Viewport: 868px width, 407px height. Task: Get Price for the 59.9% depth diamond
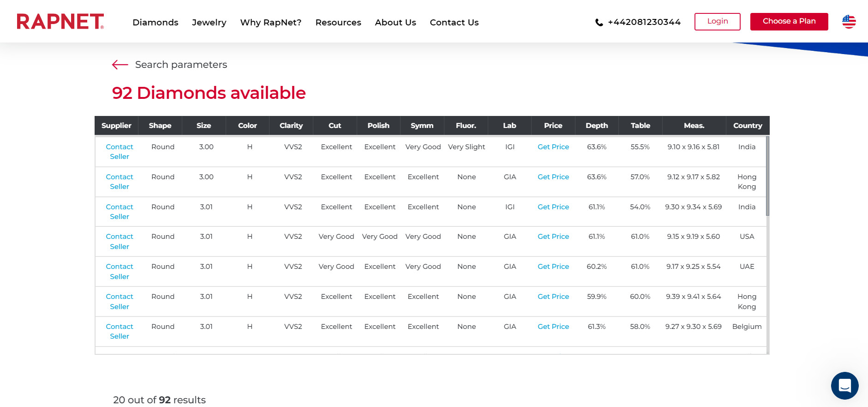tap(553, 297)
